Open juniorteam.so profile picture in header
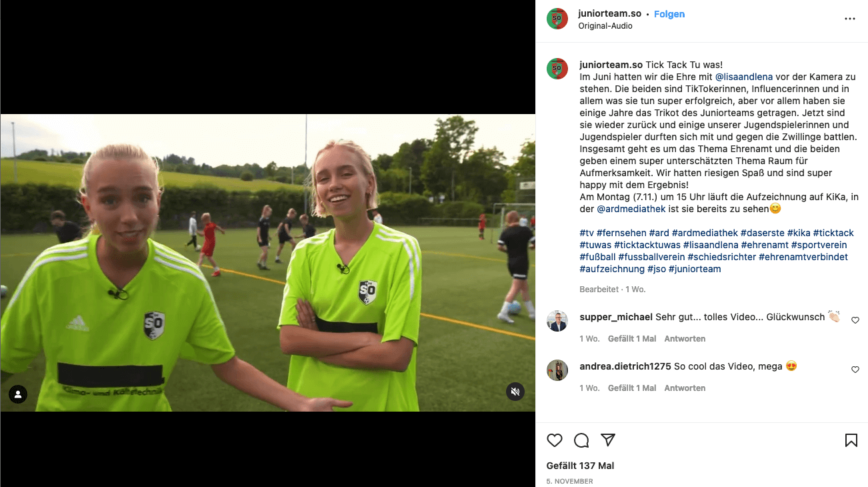868x487 pixels. pyautogui.click(x=557, y=19)
